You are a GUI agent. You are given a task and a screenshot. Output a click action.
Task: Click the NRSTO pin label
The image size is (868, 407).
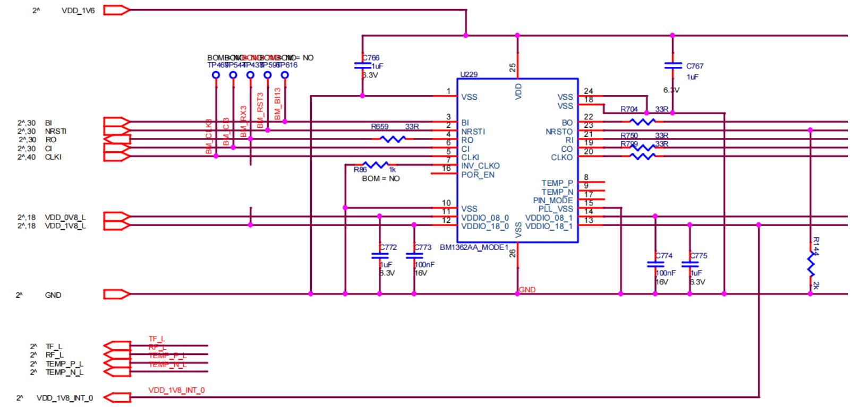point(559,132)
